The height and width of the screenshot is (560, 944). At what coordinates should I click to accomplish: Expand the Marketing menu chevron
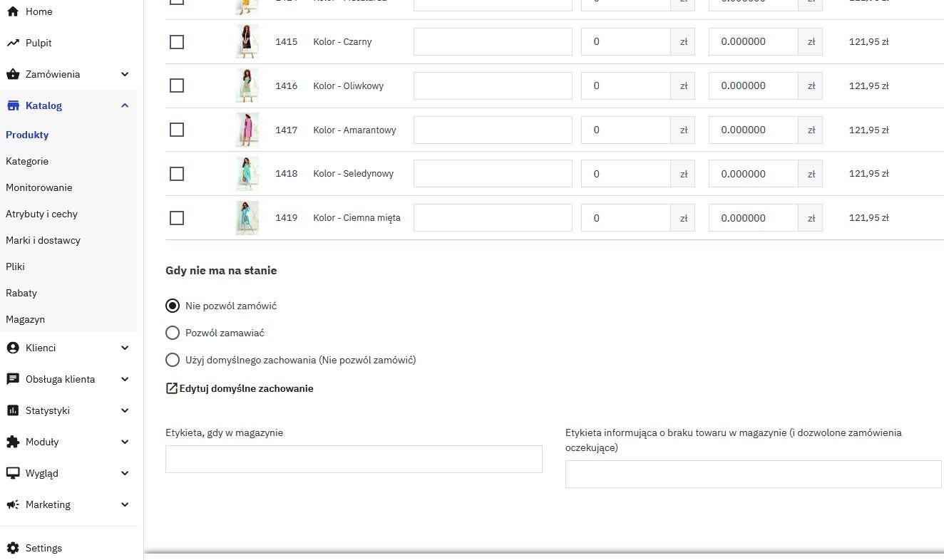125,504
